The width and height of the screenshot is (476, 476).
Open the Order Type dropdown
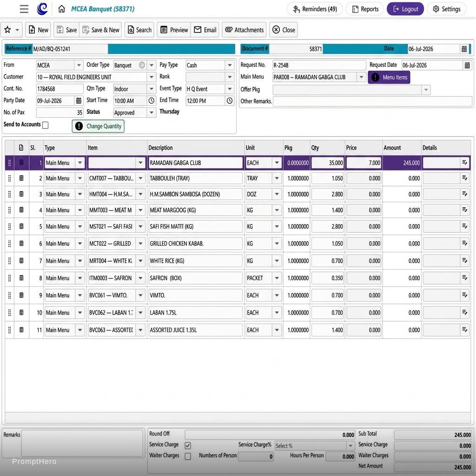pos(152,65)
